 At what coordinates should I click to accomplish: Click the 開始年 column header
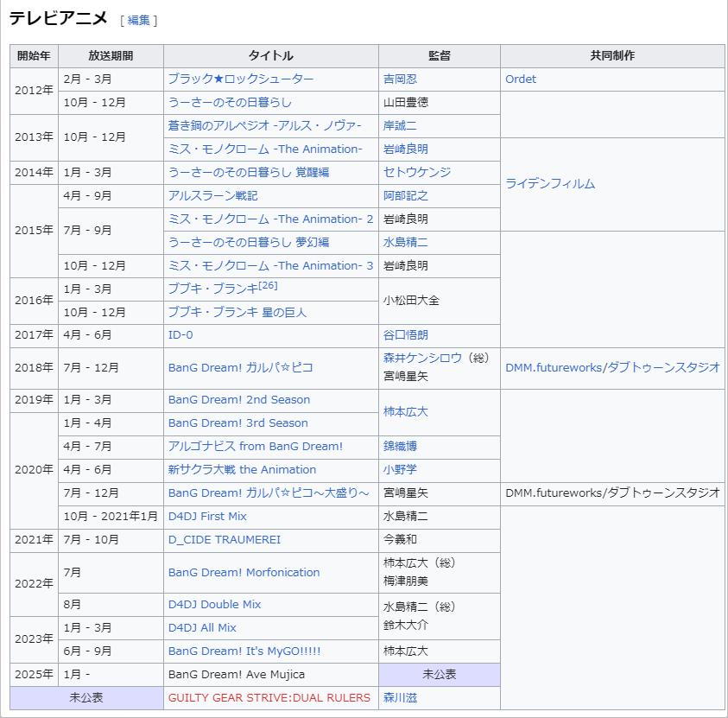(x=34, y=56)
